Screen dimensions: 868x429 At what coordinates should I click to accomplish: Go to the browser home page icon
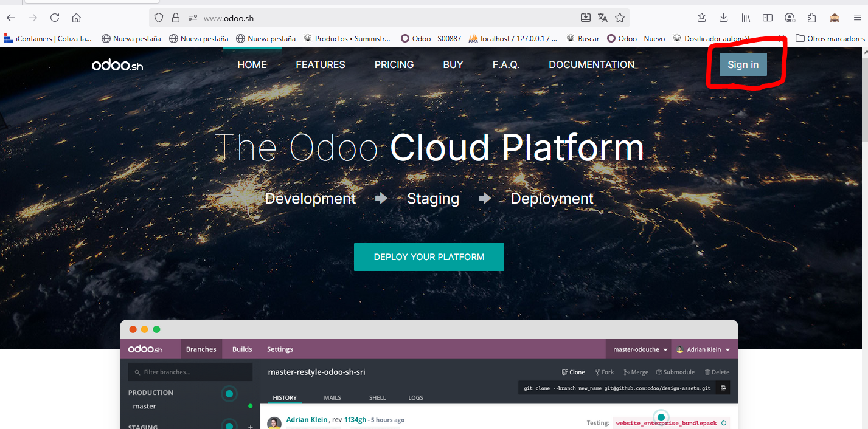pyautogui.click(x=76, y=18)
